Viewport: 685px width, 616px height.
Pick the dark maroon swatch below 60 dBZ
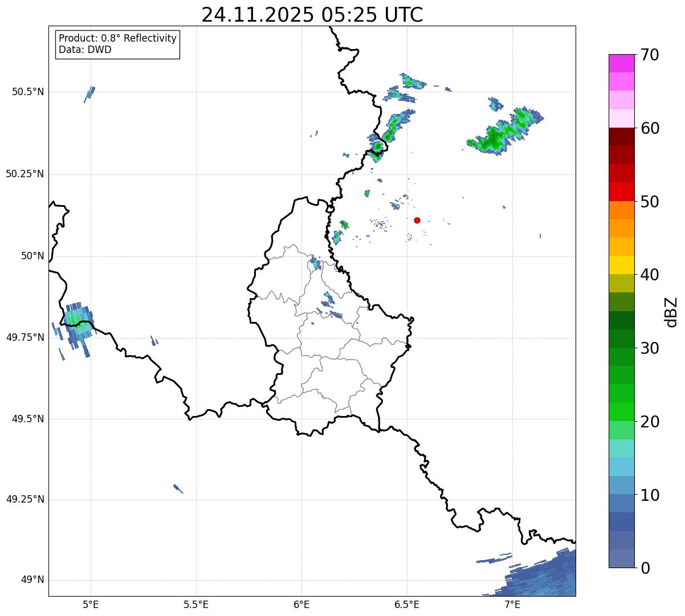tap(622, 137)
